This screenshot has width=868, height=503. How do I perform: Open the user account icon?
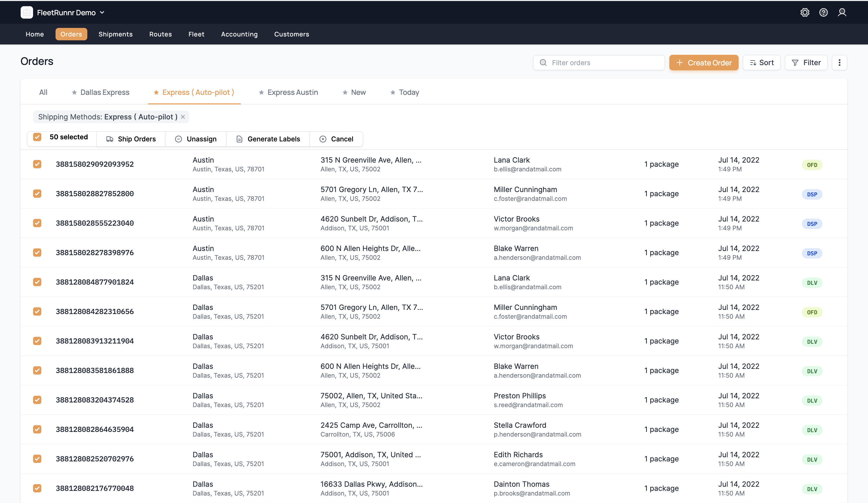[842, 12]
